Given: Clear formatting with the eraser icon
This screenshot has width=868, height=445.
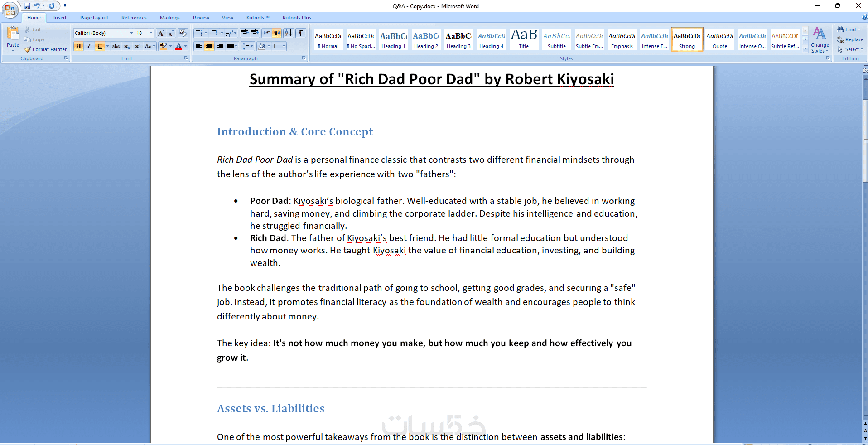Looking at the screenshot, I should click(x=183, y=33).
